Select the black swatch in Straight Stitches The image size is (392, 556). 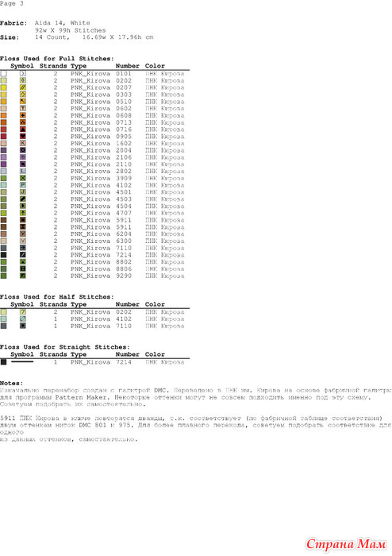[x=3, y=362]
